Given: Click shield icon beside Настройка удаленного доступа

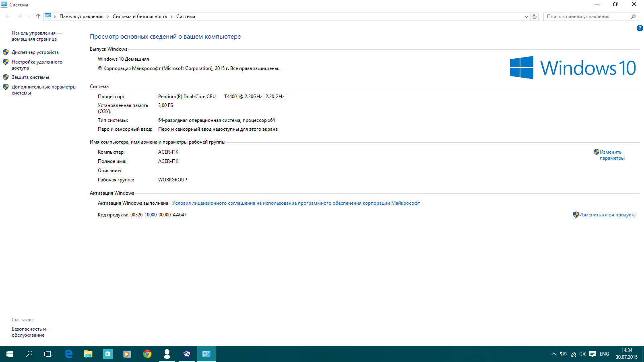Looking at the screenshot, I should coord(6,62).
